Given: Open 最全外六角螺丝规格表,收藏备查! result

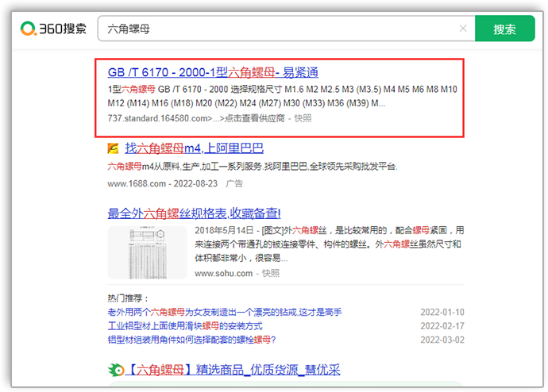Looking at the screenshot, I should click(194, 213).
